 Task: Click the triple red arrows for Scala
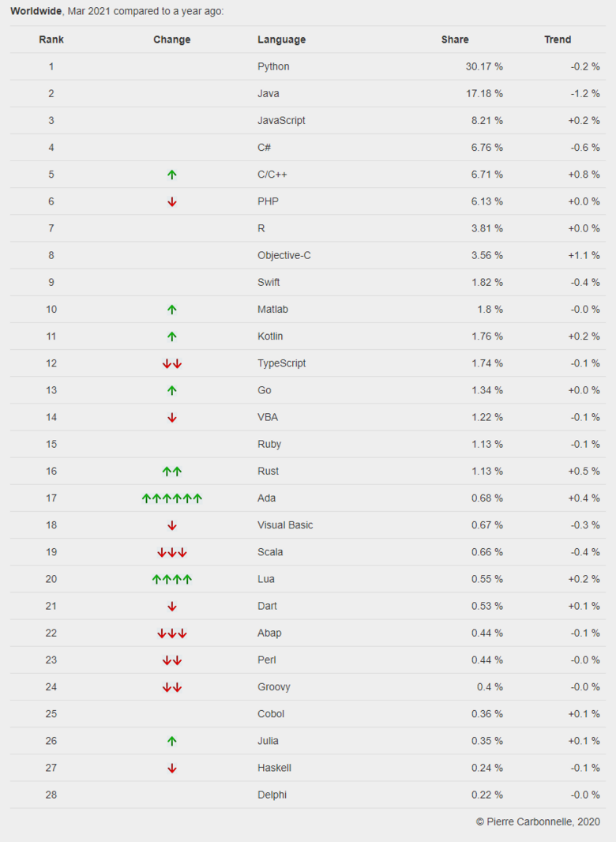(172, 552)
